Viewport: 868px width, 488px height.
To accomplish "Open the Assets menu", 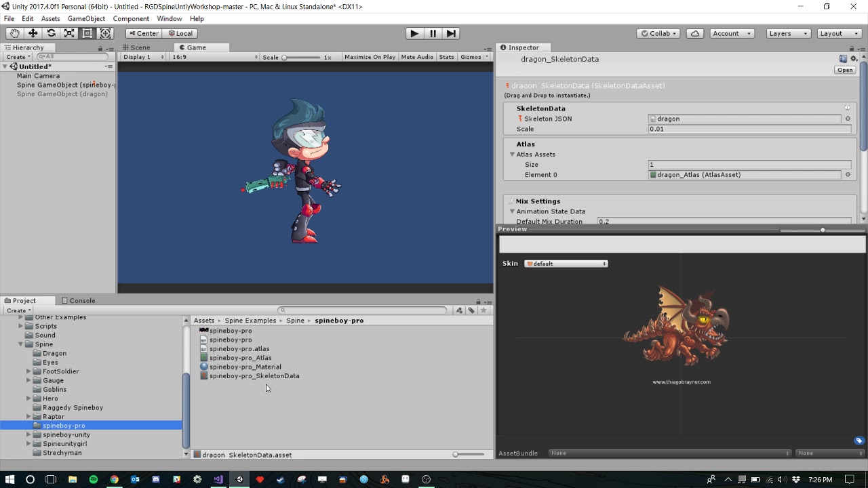I will (50, 18).
